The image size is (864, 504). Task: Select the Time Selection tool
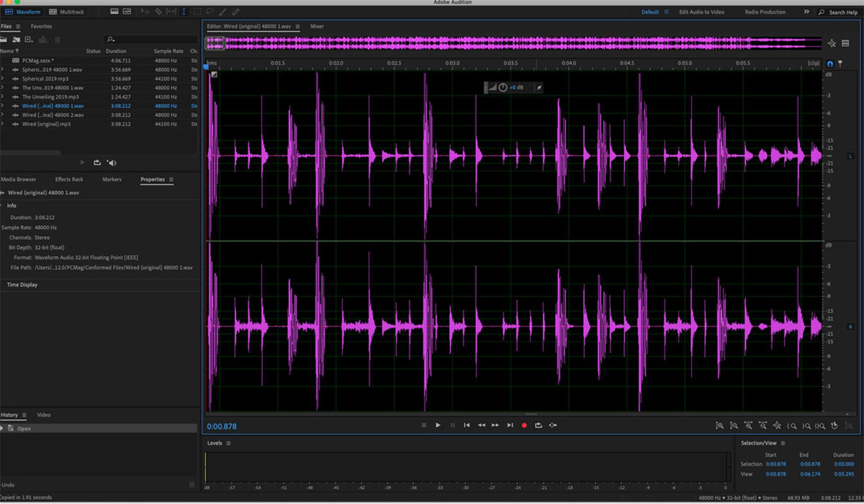click(x=184, y=12)
